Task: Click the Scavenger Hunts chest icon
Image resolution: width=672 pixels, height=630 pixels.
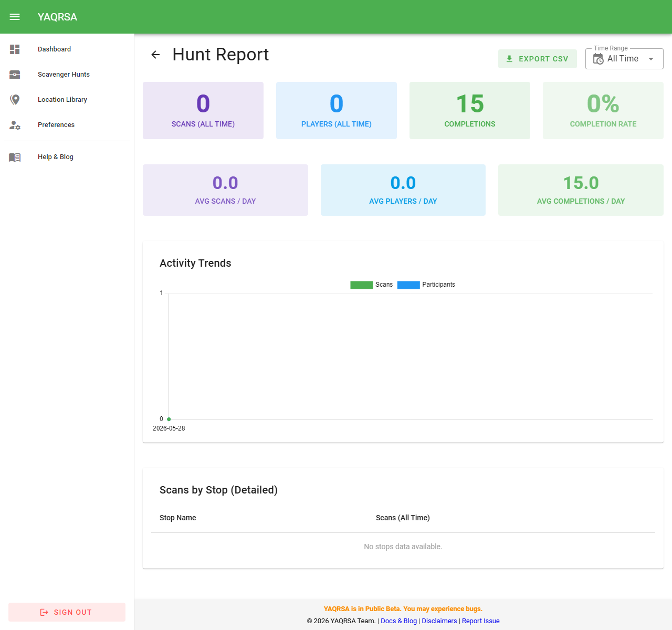Action: click(x=15, y=74)
